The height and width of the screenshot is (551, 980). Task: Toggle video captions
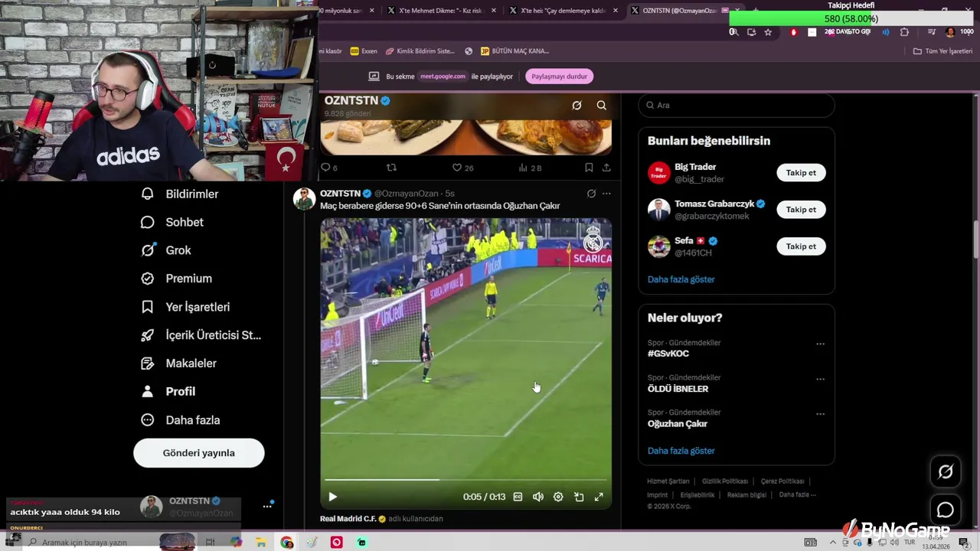518,497
